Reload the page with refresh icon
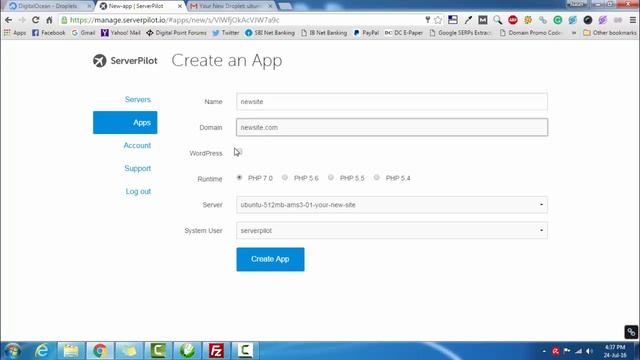640x360 pixels. [36, 20]
